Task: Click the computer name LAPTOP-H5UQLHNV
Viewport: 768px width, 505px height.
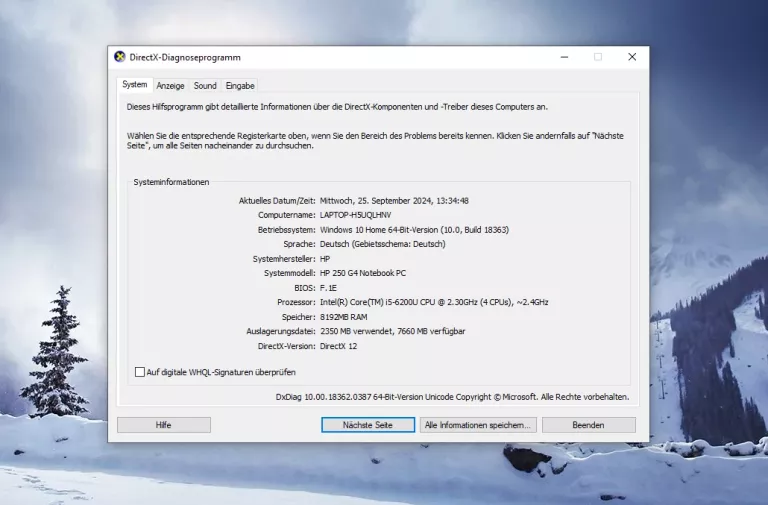Action: pos(355,215)
